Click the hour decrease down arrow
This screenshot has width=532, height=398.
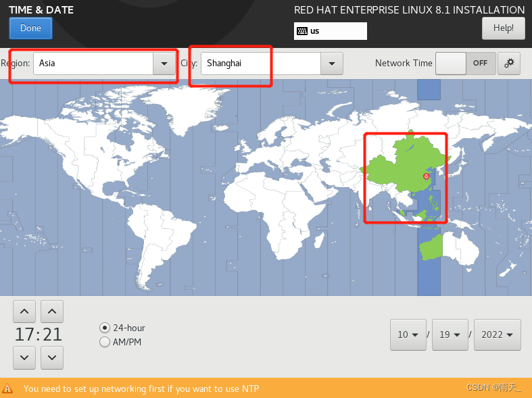click(x=24, y=357)
